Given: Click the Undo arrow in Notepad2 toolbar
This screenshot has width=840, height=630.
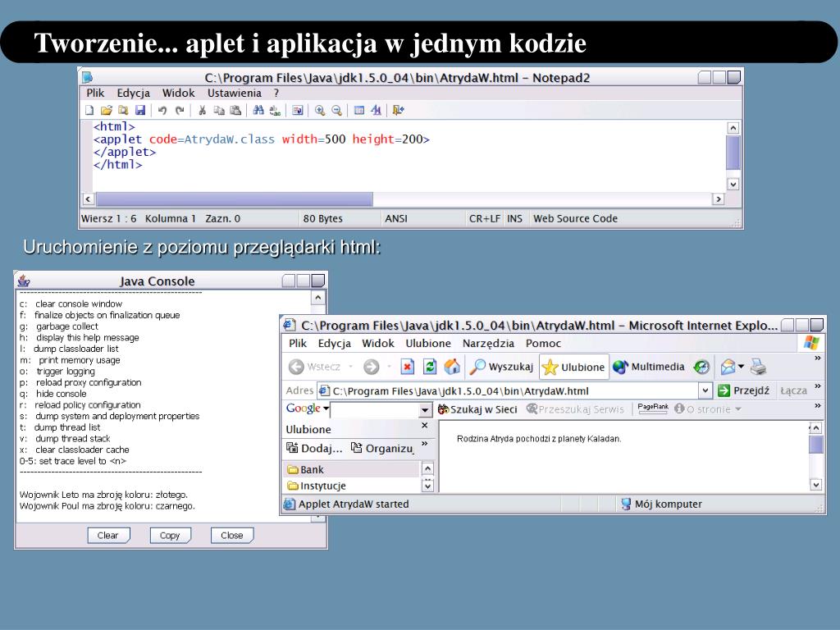Looking at the screenshot, I should (162, 111).
